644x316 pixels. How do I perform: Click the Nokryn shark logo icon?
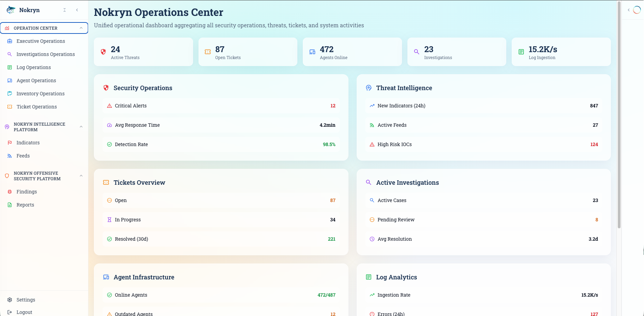pos(11,10)
